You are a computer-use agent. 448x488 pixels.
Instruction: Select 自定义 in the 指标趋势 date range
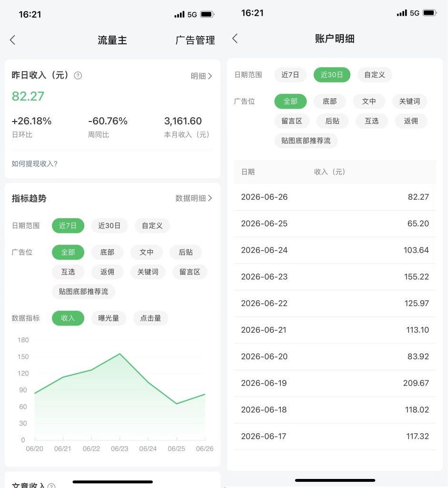tap(152, 225)
